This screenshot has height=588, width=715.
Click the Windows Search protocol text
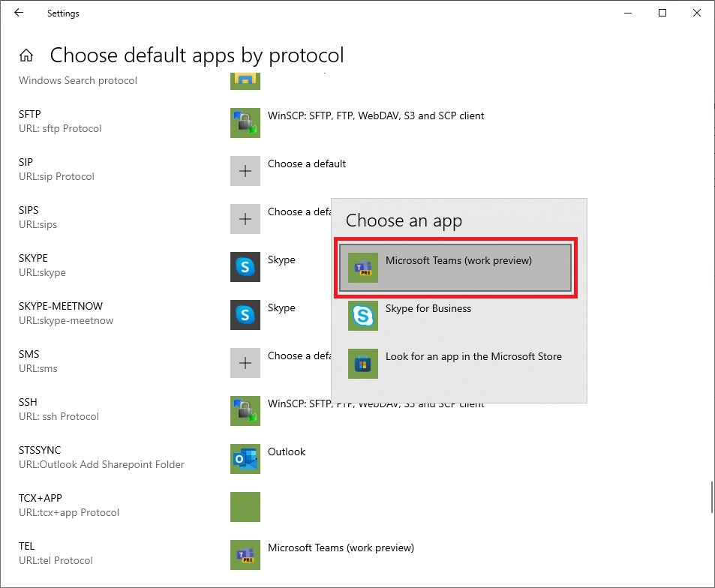[x=77, y=81]
